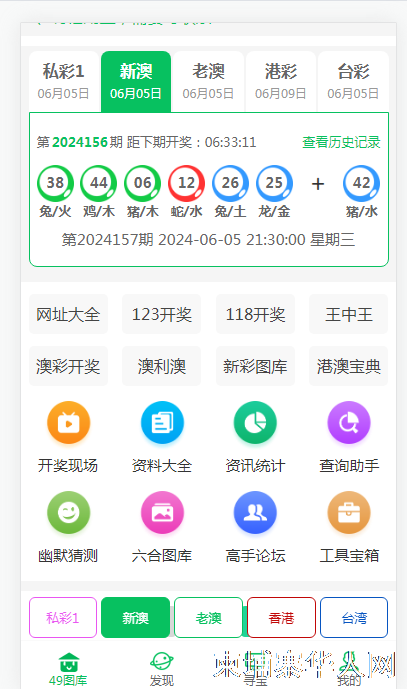
Task: Tap the 49图库 home icon
Action: click(69, 663)
